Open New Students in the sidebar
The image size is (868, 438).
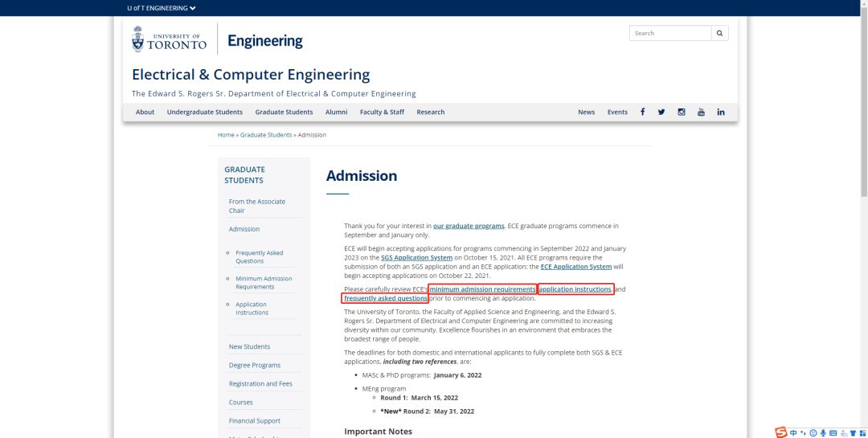pos(250,346)
